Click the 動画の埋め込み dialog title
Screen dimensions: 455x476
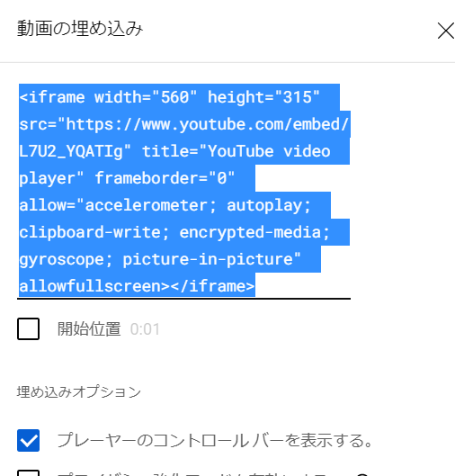[80, 29]
